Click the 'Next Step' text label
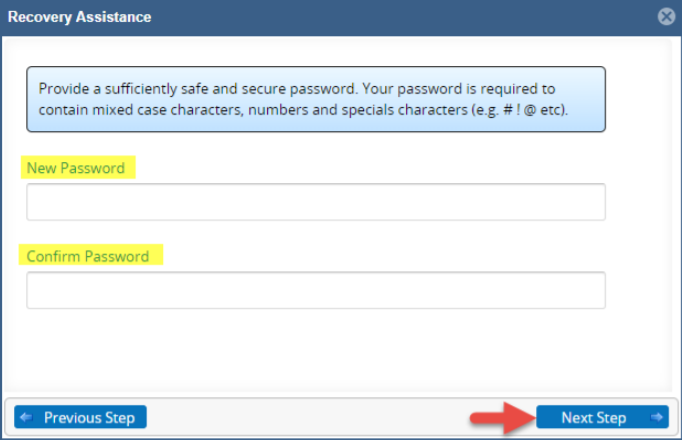682x440 pixels. point(594,417)
